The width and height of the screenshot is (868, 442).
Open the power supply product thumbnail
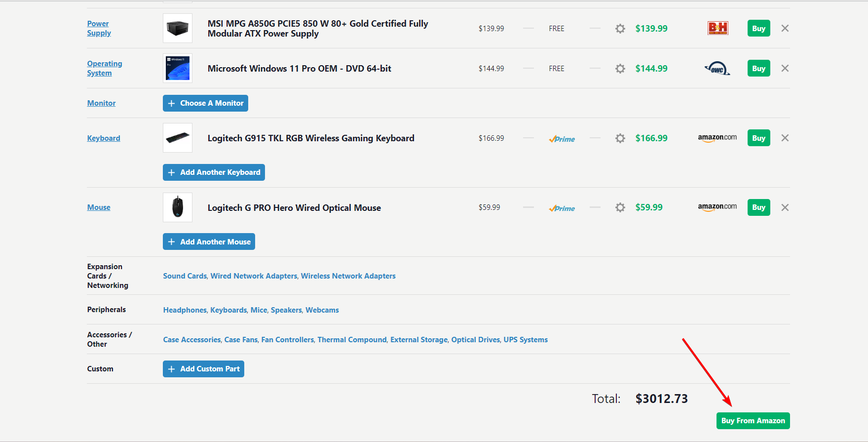click(178, 28)
